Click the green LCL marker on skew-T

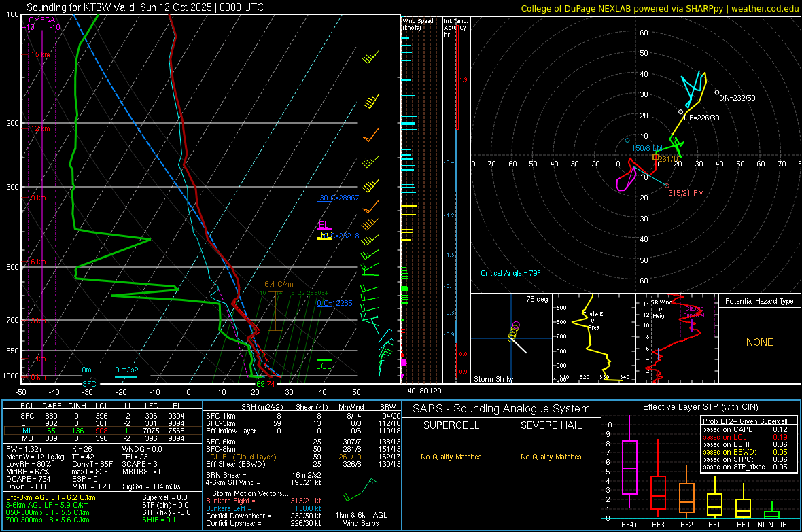(x=324, y=366)
